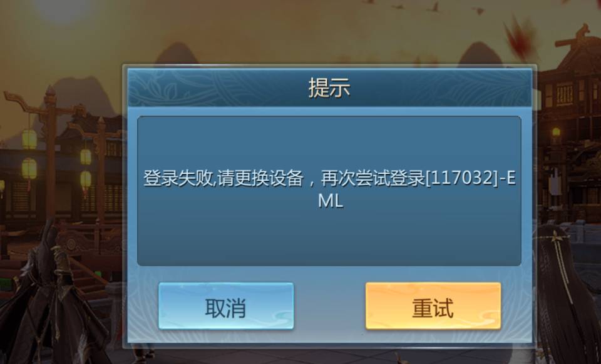Click the hanging lantern on left pole
601x364 pixels.
[x=29, y=139]
